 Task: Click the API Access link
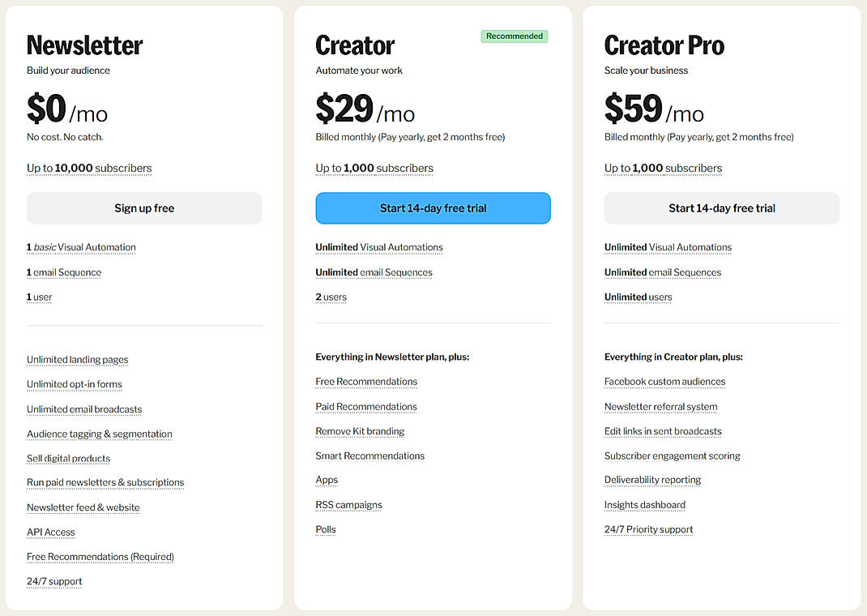click(50, 532)
